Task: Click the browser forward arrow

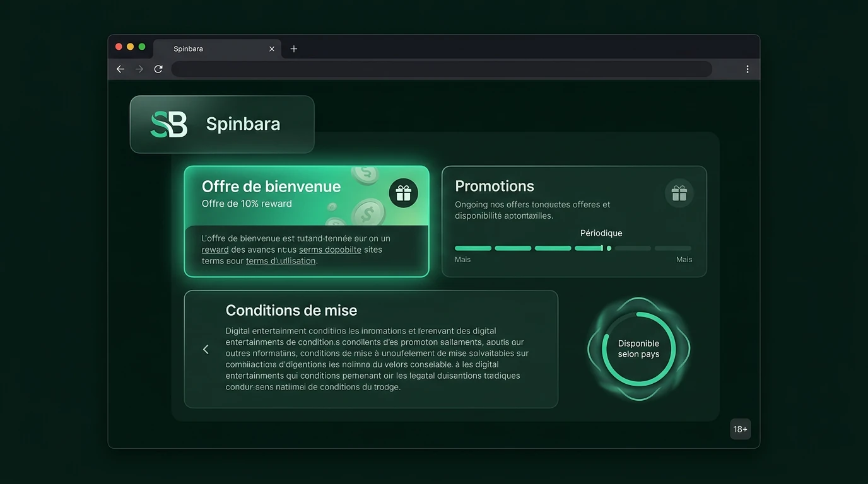Action: click(139, 69)
